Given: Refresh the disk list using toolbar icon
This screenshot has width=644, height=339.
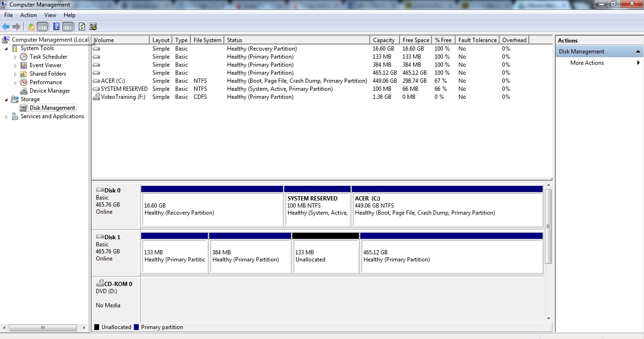Looking at the screenshot, I should pos(82,26).
